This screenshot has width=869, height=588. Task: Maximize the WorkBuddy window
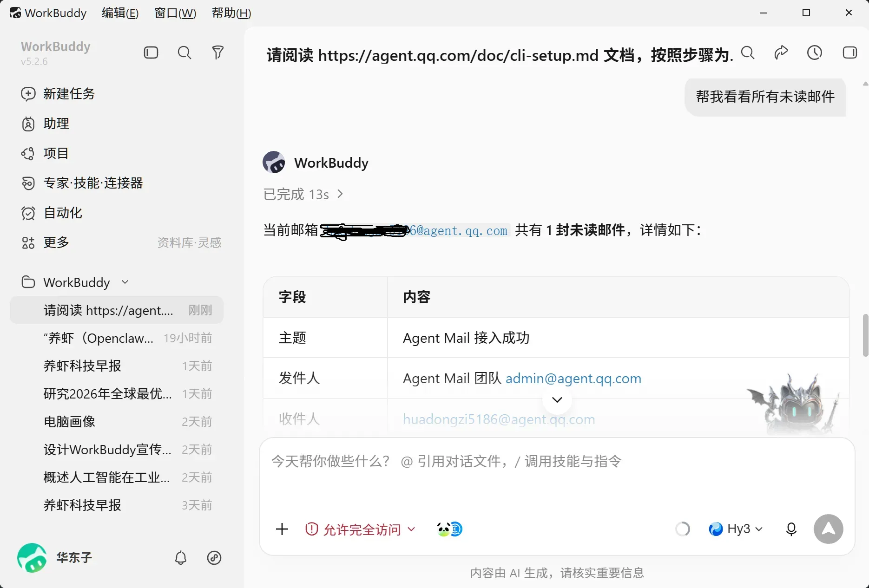(x=806, y=13)
